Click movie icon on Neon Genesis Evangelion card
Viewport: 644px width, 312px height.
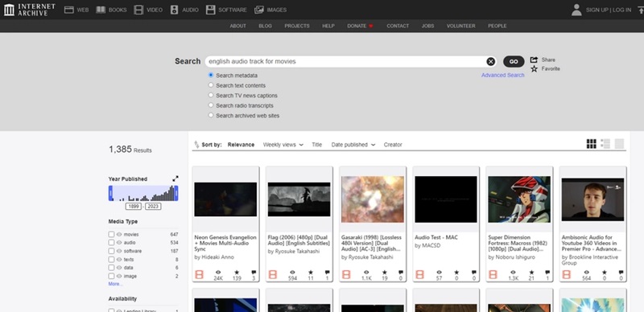[x=199, y=275]
